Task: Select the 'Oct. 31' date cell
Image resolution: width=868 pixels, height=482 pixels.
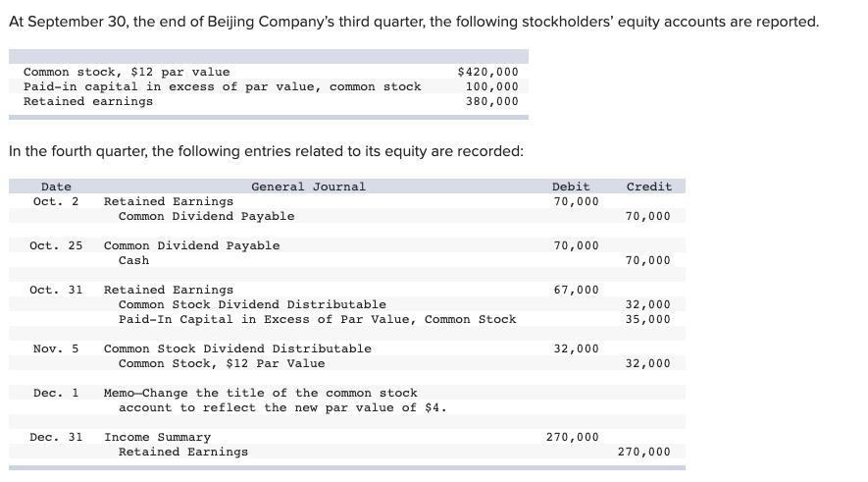Action: click(56, 290)
